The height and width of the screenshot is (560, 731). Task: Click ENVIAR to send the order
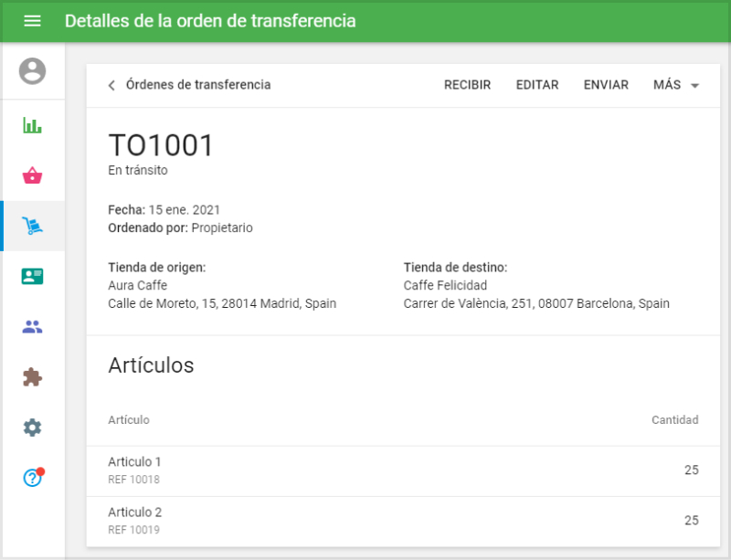605,85
